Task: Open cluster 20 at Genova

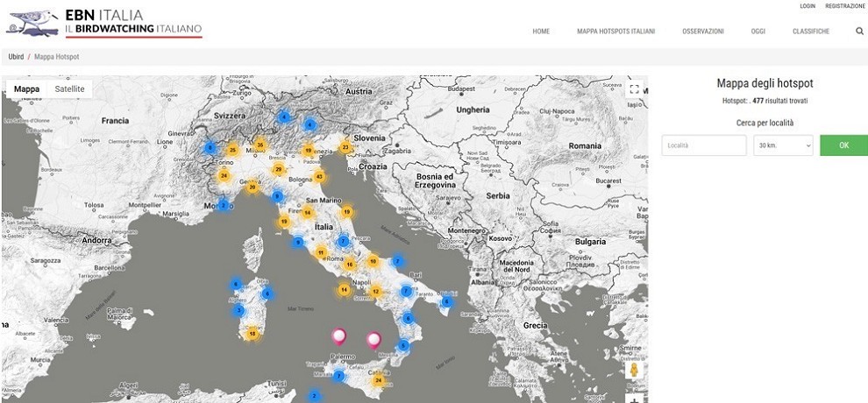Action: [x=253, y=187]
